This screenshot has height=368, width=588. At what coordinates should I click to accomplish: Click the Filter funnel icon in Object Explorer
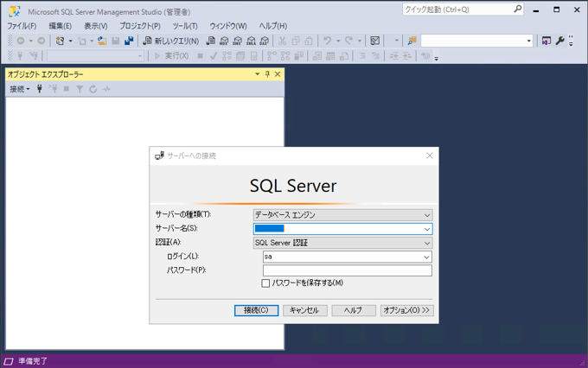point(80,89)
